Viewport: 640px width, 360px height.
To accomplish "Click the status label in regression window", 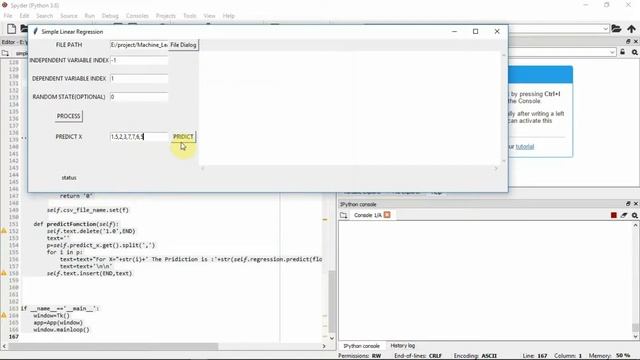I will click(69, 178).
